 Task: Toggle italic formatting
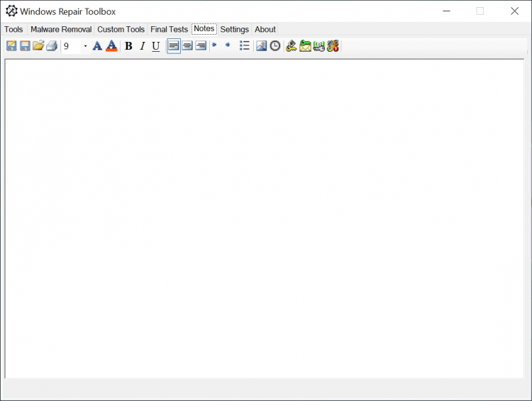click(x=142, y=46)
